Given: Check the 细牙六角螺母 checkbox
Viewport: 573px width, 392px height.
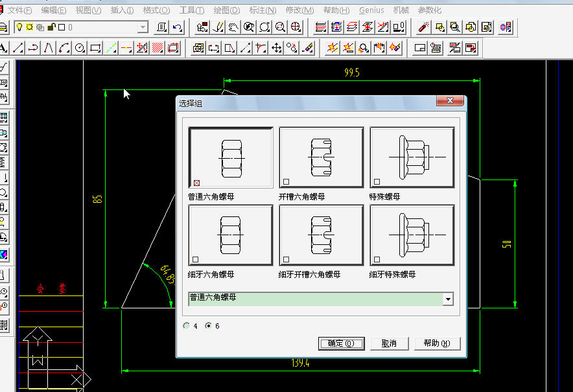Looking at the screenshot, I should pyautogui.click(x=196, y=259).
